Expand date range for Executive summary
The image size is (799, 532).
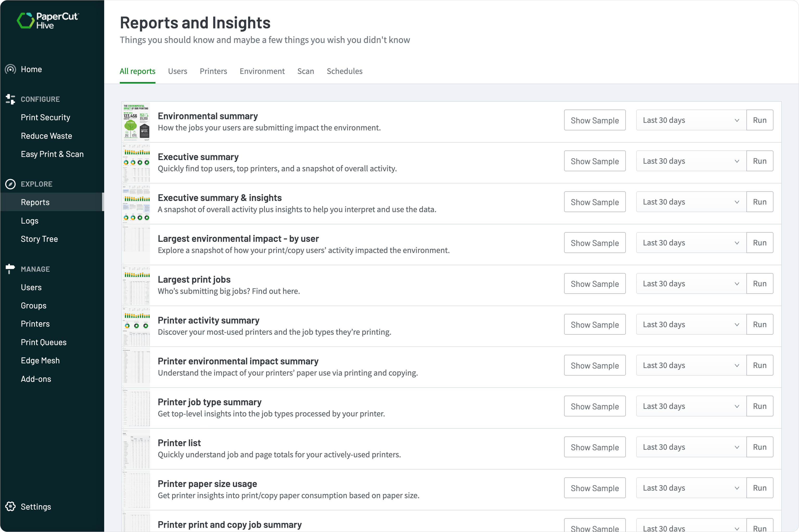click(691, 161)
